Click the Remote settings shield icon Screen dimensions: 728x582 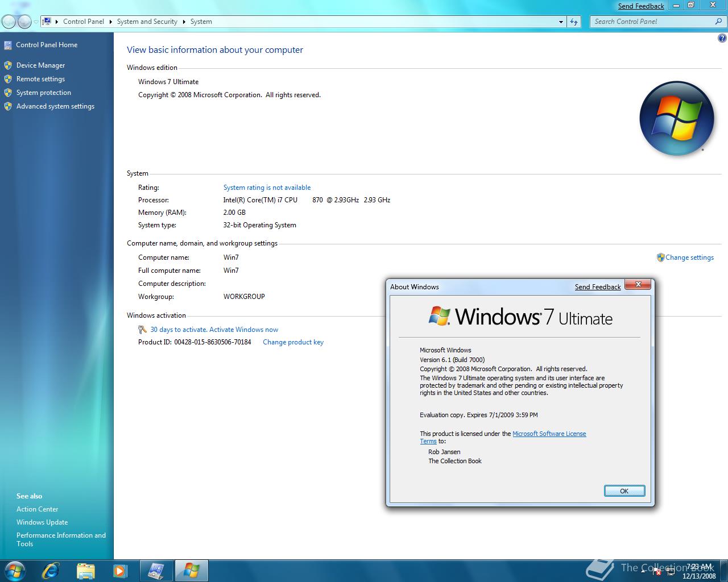8,79
